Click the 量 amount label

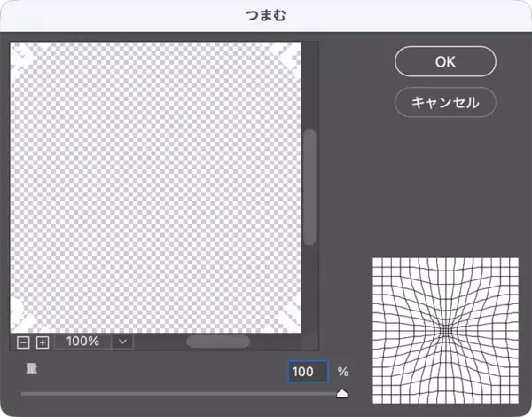tap(32, 368)
